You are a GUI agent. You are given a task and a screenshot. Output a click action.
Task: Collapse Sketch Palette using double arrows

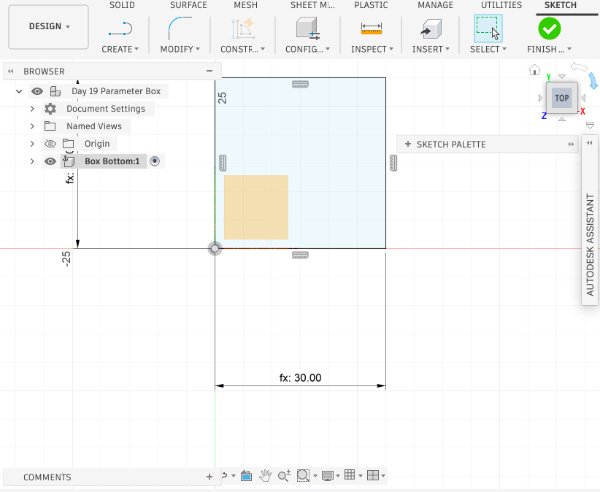(571, 144)
